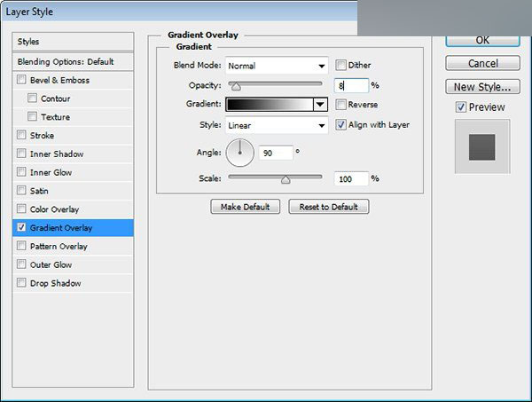
Task: Open the Style Linear dropdown
Action: click(x=277, y=125)
